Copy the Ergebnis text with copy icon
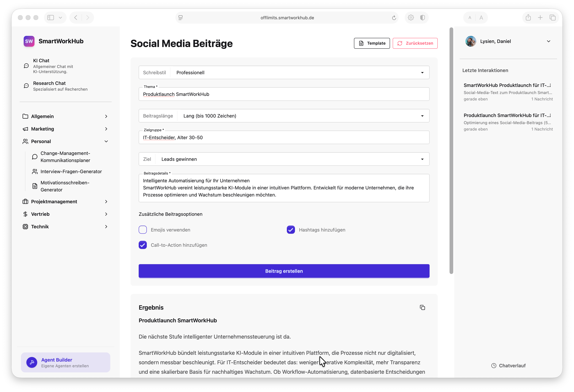Screen dimensions: 574x392 (422, 307)
